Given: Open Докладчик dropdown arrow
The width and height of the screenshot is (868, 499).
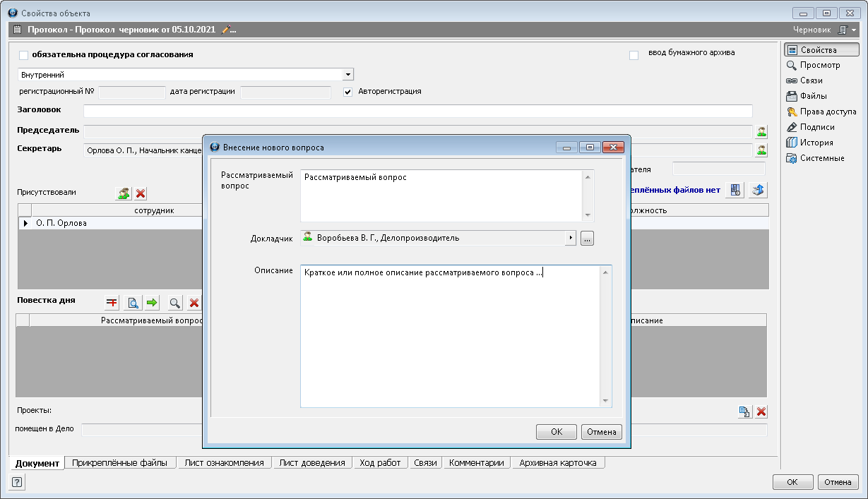Looking at the screenshot, I should point(570,239).
